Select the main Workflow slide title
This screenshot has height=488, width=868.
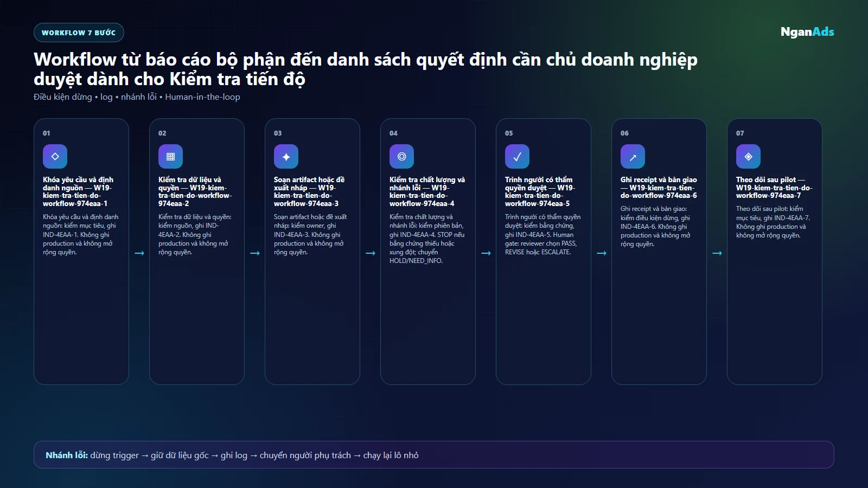[366, 69]
